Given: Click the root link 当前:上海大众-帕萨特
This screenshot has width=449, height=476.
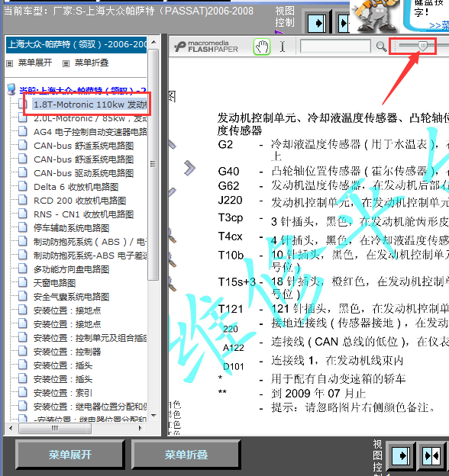Looking at the screenshot, I should (82, 91).
